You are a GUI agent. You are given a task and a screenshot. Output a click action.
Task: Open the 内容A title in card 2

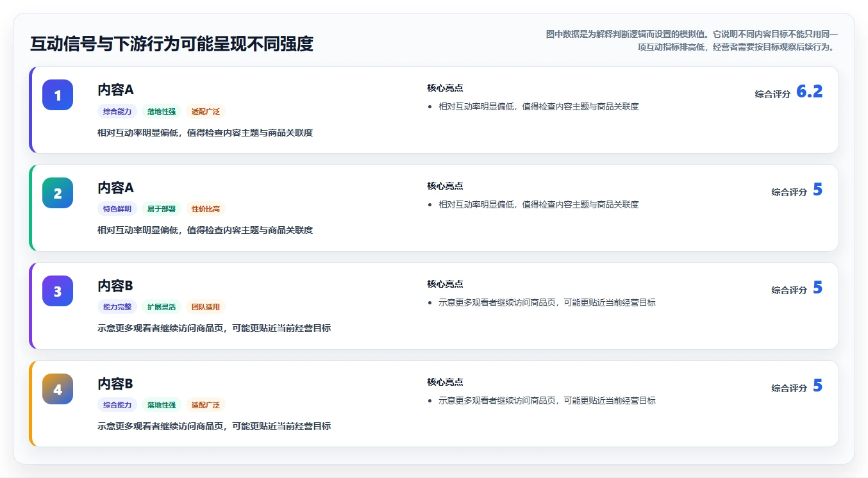coord(115,188)
